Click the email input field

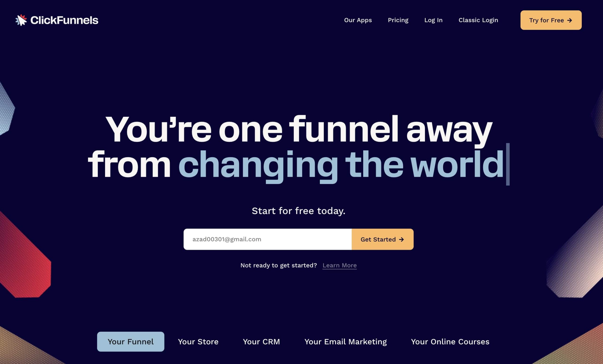point(268,239)
